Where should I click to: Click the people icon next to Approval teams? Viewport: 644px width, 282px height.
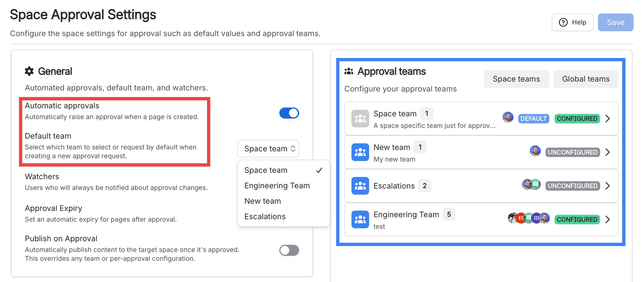tap(348, 71)
